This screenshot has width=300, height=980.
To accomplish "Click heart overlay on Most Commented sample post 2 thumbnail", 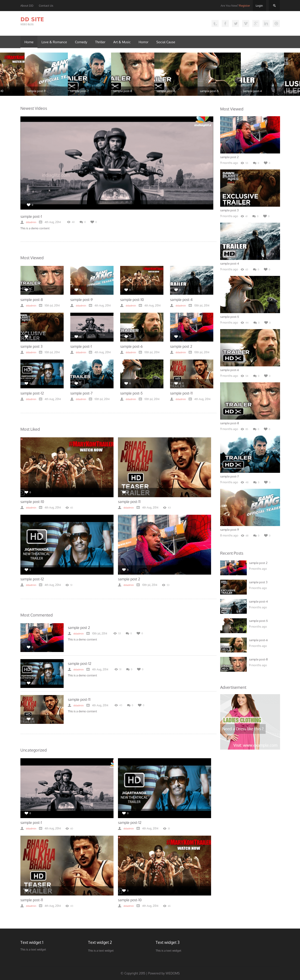I will pyautogui.click(x=29, y=647).
